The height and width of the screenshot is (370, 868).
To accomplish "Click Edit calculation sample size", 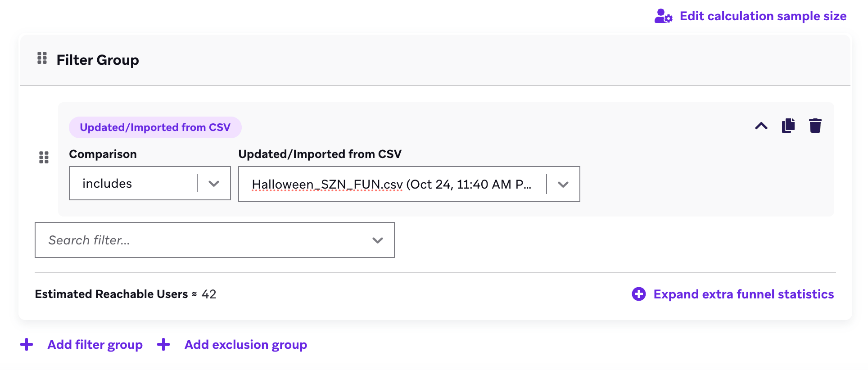I will (x=763, y=16).
